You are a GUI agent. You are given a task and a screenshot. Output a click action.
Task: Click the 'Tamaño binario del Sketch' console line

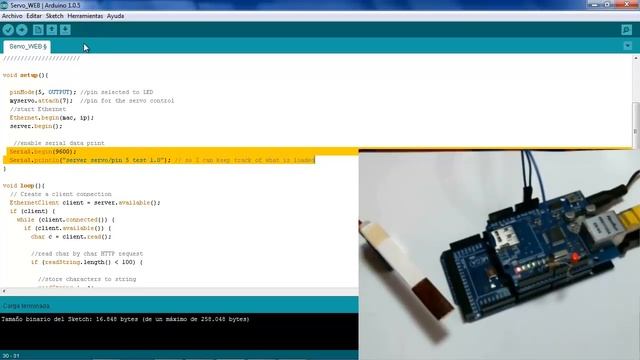(125, 319)
